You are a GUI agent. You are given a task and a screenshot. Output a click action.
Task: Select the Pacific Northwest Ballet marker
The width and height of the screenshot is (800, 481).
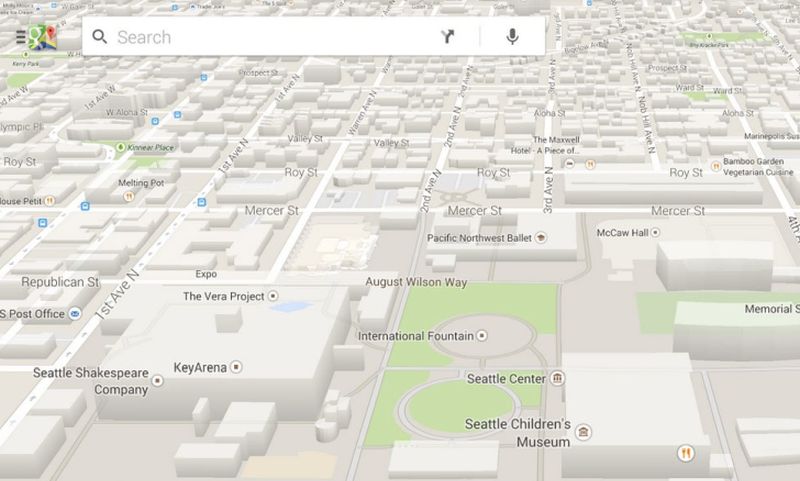[541, 238]
